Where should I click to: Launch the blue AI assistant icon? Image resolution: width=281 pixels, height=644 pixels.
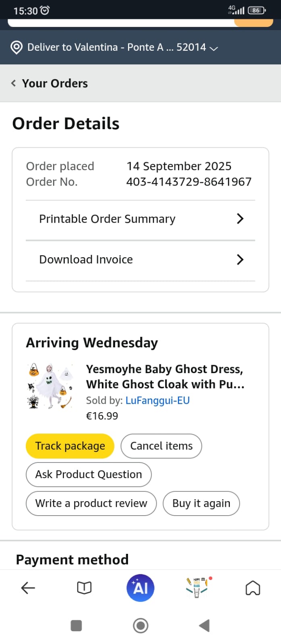coord(140,588)
